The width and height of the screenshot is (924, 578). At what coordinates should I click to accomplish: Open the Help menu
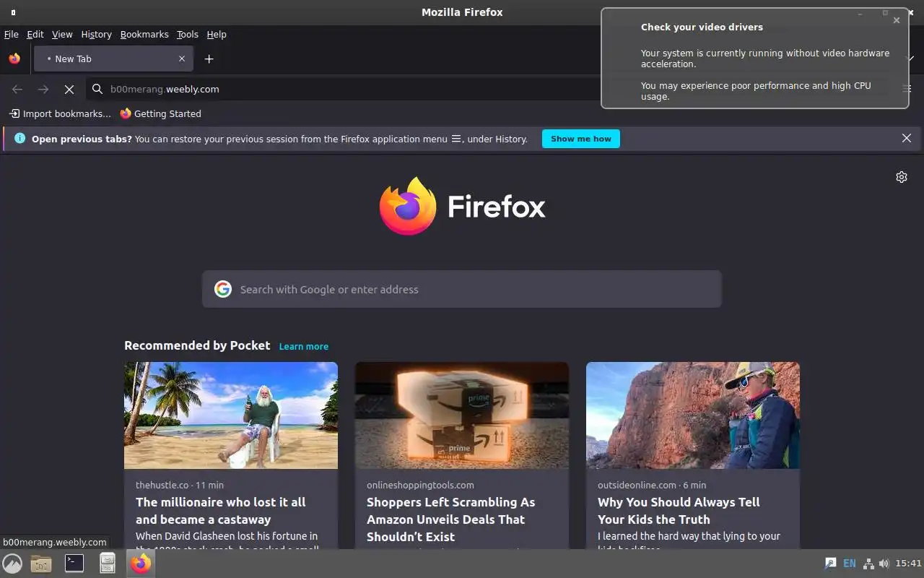point(217,34)
